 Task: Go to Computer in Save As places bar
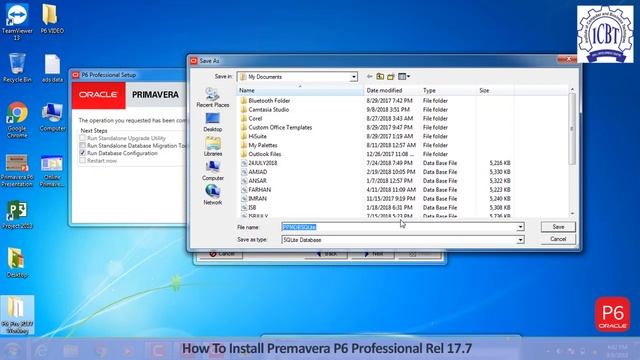click(x=213, y=171)
